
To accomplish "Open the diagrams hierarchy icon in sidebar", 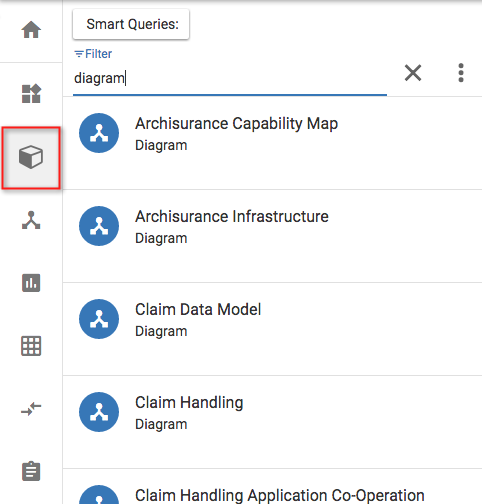I will pos(31,220).
